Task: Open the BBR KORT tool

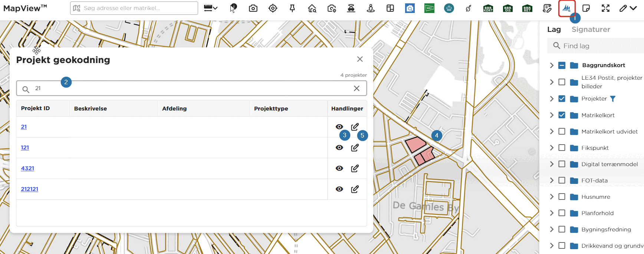Action: click(x=488, y=9)
